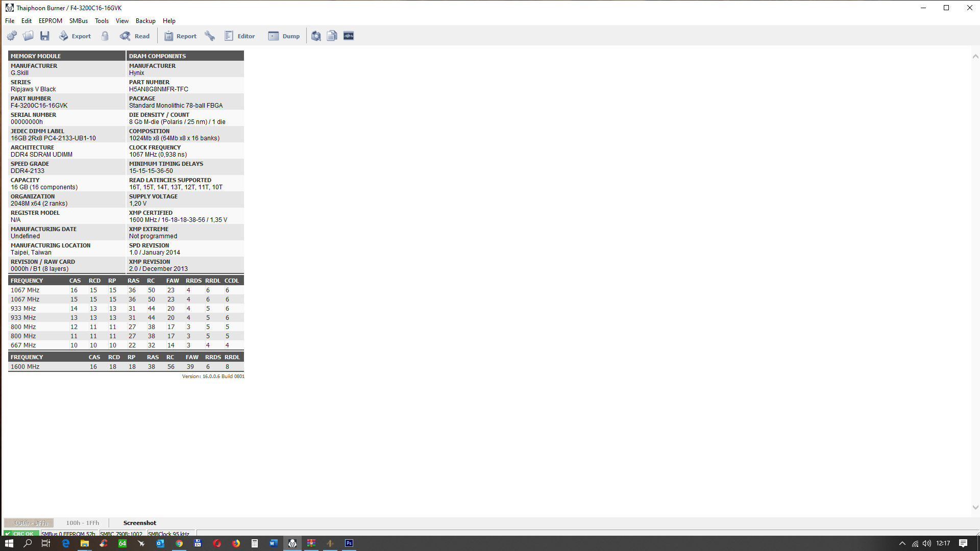
Task: Click the 12:17 system clock
Action: click(x=943, y=543)
